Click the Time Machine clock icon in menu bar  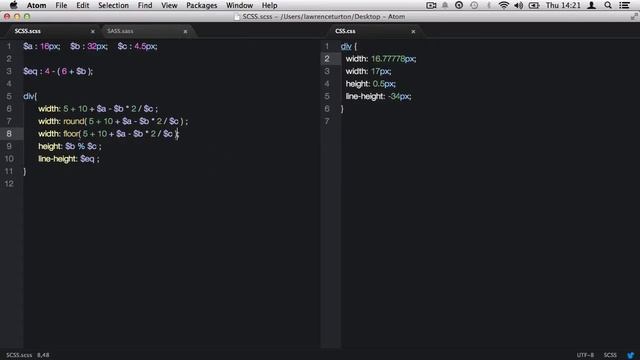point(474,5)
